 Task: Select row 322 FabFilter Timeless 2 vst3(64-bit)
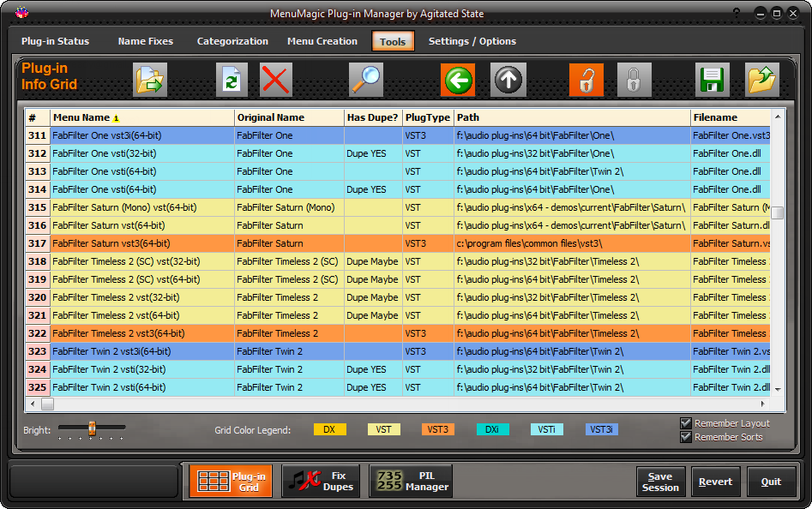coord(397,333)
